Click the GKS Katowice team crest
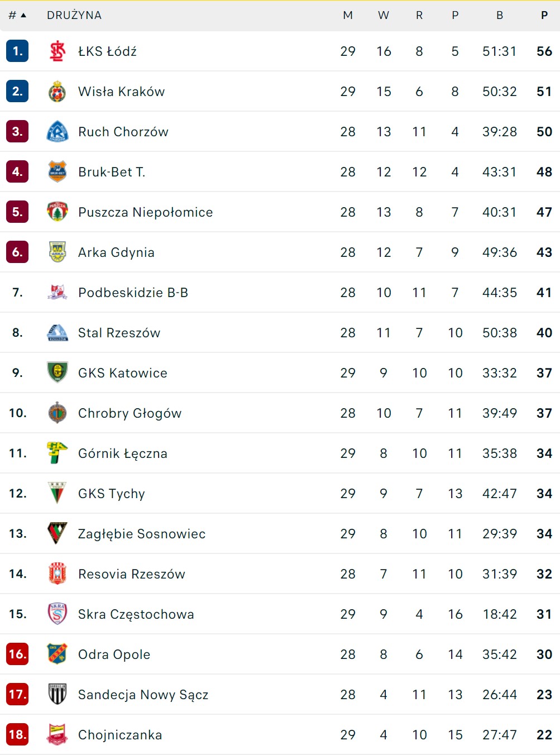This screenshot has height=755, width=560. point(58,373)
